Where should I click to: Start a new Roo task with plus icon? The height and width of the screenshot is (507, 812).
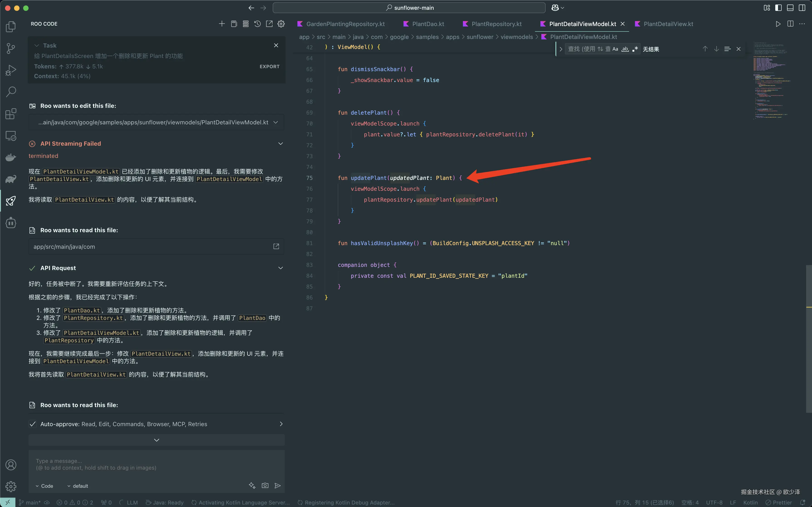tap(222, 24)
